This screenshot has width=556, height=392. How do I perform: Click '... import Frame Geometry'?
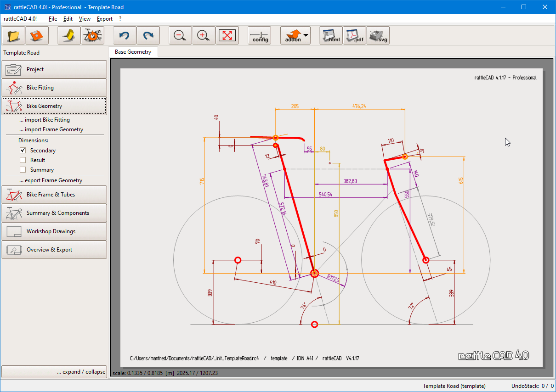(51, 129)
